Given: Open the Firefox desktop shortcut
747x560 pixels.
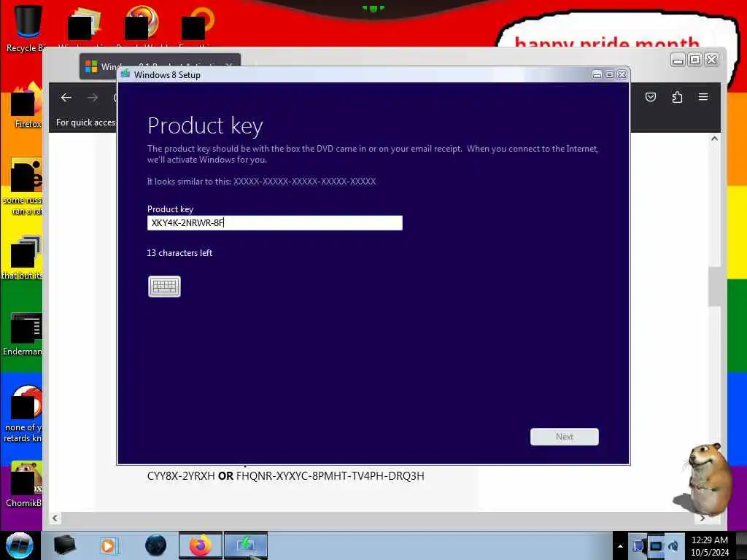Looking at the screenshot, I should coord(27,106).
